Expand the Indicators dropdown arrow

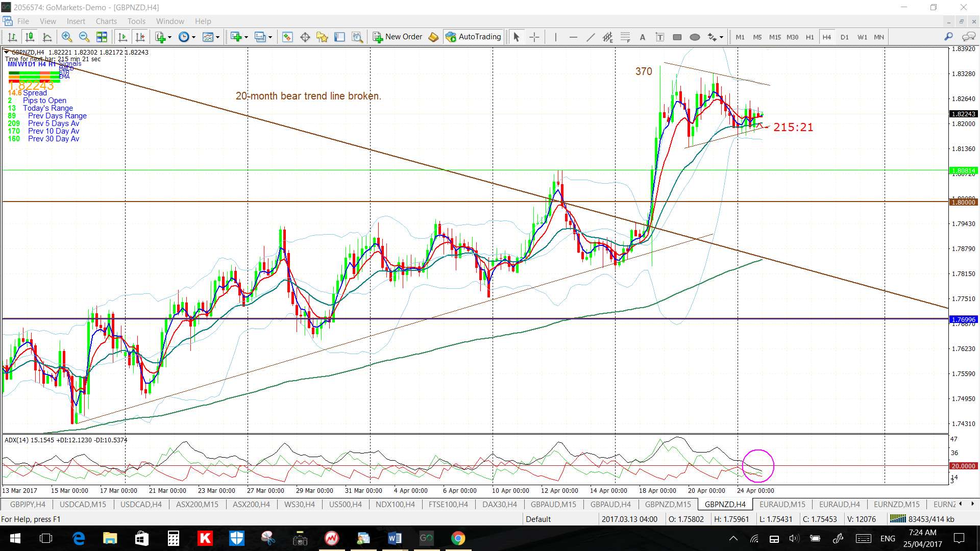coord(169,37)
